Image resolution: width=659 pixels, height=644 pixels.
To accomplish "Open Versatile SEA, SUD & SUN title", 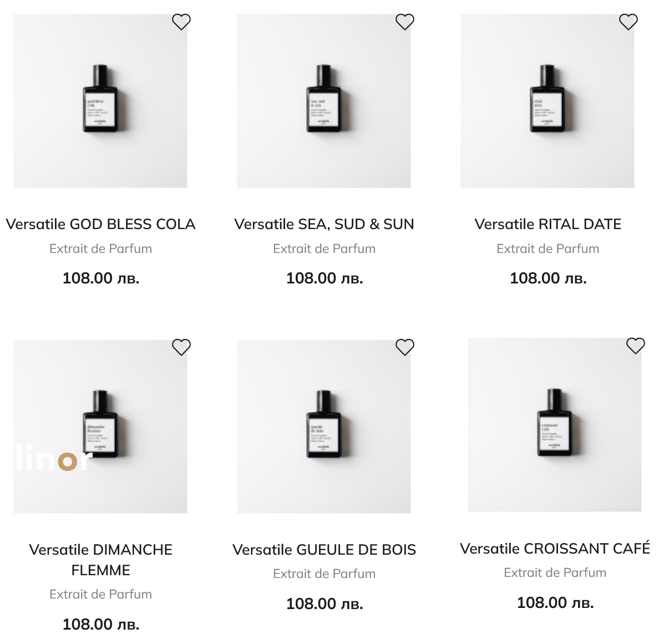I will click(x=324, y=224).
